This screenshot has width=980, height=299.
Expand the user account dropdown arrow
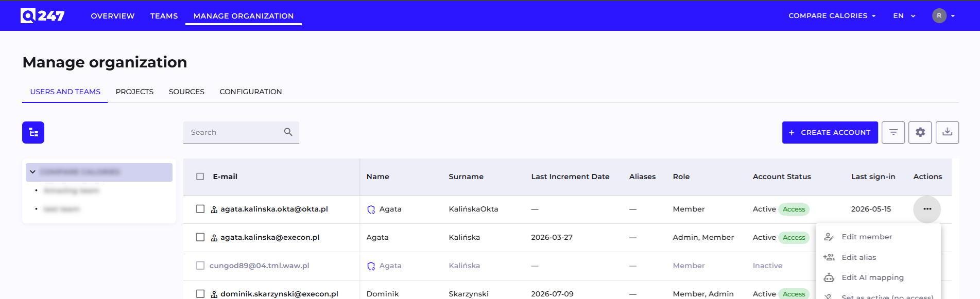(953, 16)
